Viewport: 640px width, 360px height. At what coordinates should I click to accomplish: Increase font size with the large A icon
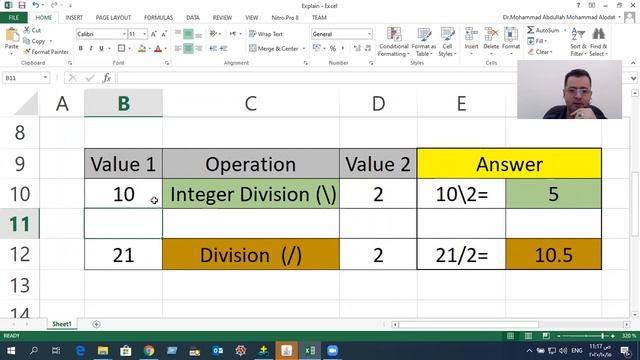click(x=153, y=34)
